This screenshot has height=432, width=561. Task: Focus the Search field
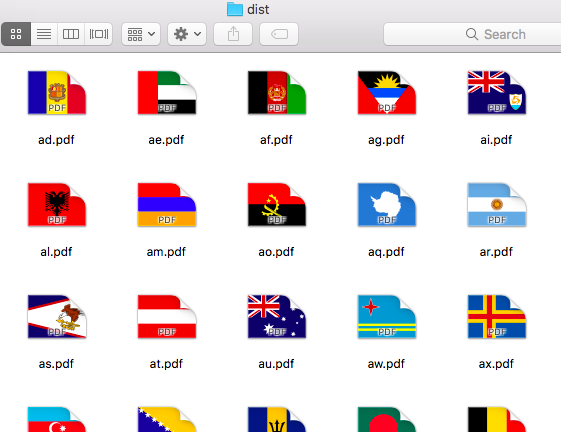pyautogui.click(x=472, y=34)
